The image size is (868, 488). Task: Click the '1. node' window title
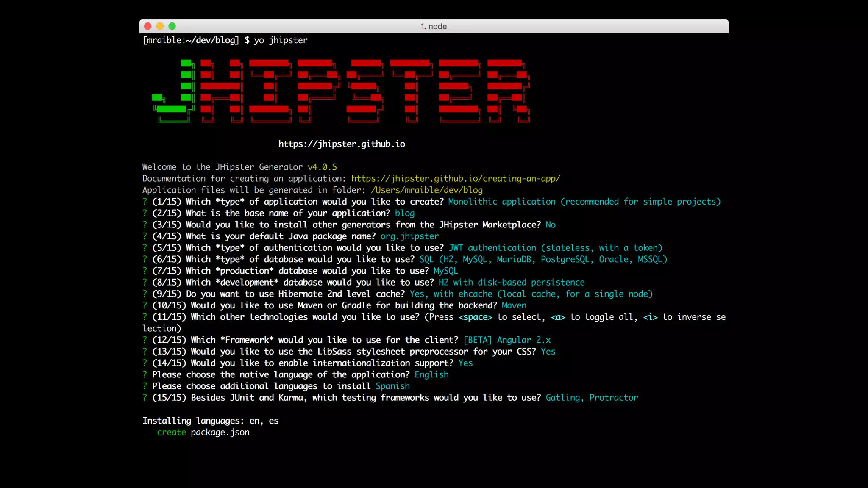pyautogui.click(x=434, y=26)
